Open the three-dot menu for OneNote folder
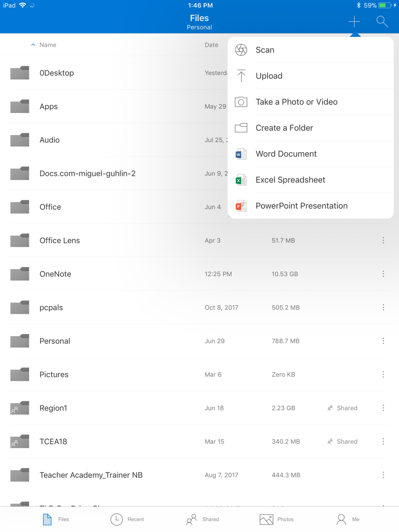The width and height of the screenshot is (399, 532). pos(383,274)
